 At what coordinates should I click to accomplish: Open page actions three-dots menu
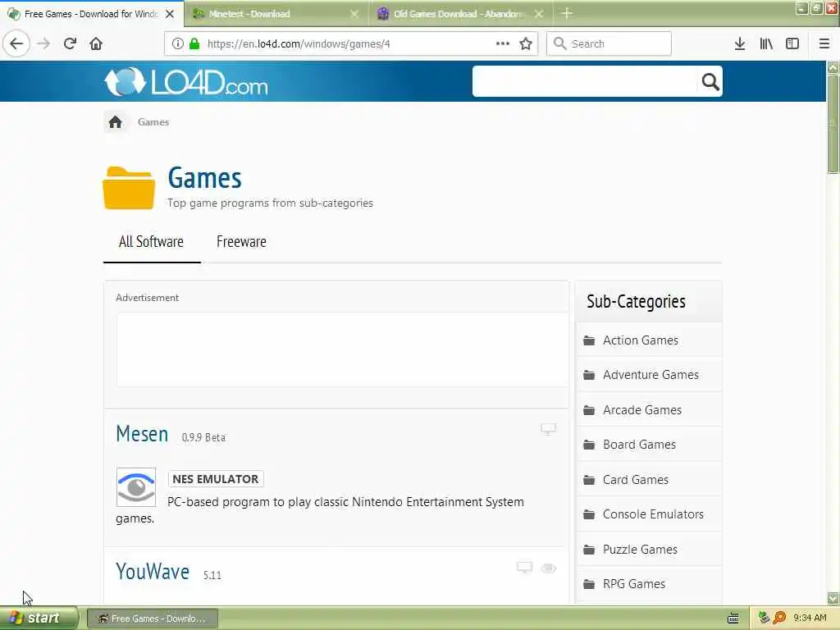coord(503,44)
